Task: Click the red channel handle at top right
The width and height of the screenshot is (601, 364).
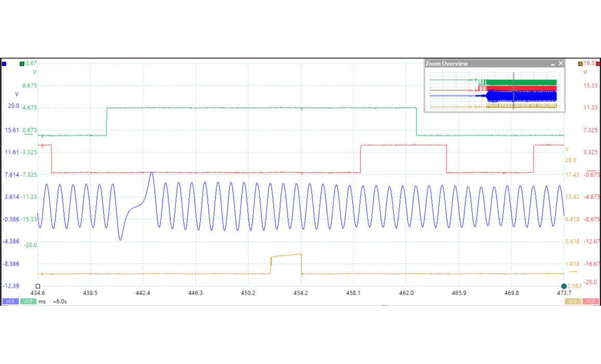Action: pos(597,64)
